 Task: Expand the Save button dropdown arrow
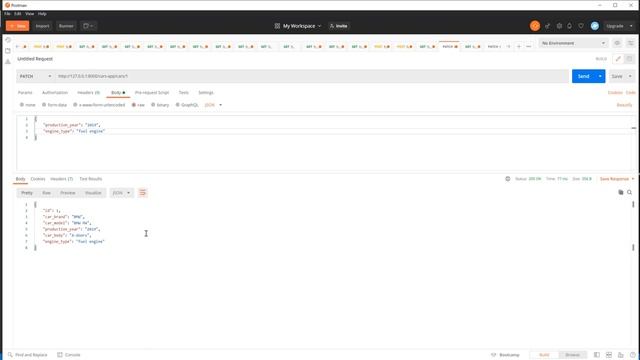point(630,76)
